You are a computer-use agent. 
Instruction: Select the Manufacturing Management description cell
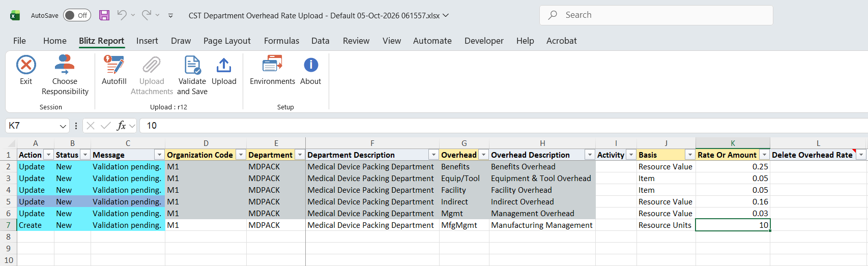coord(542,225)
